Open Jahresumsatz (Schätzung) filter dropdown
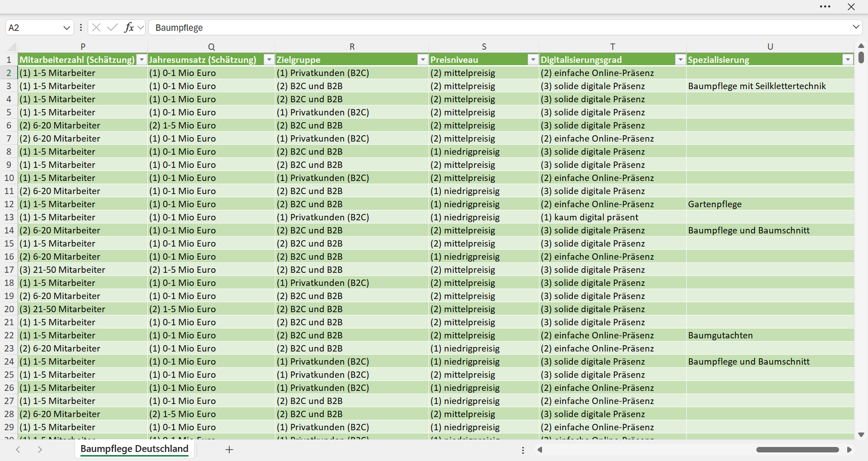Viewport: 868px width, 461px height. point(269,59)
